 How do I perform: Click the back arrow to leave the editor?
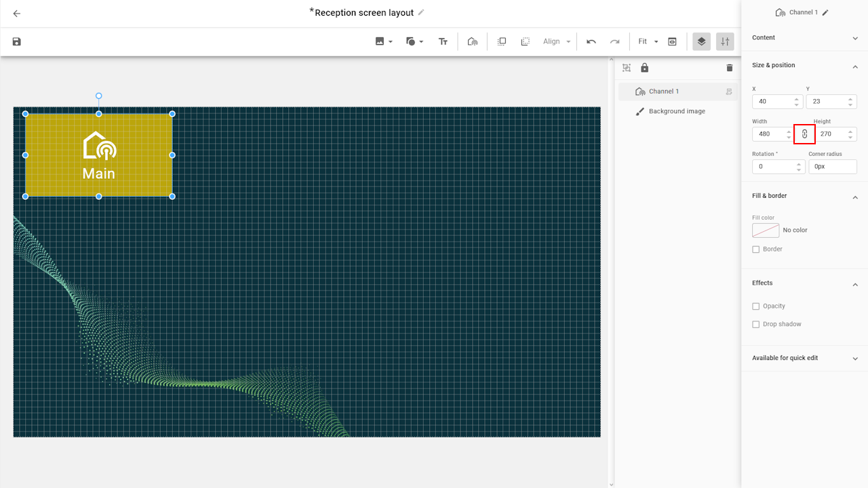pyautogui.click(x=17, y=14)
